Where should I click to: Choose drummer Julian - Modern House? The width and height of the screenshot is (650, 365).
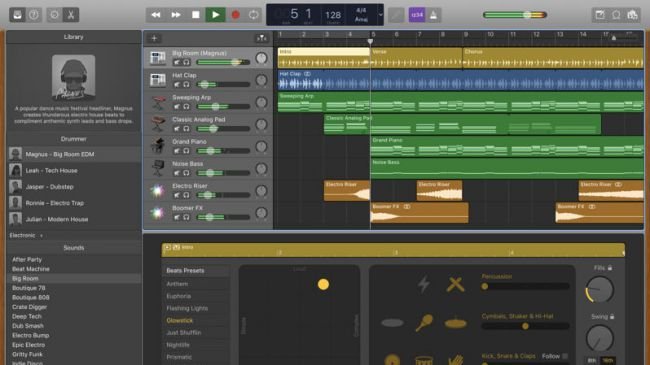[x=74, y=219]
